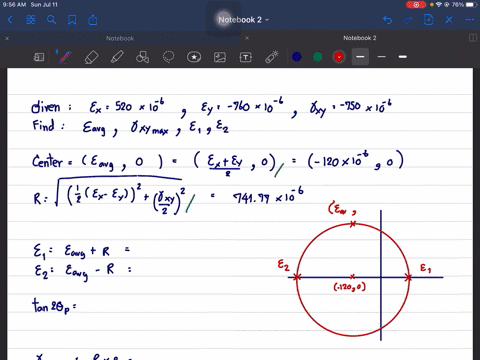Viewport: 480px width, 360px height.
Task: Open the Elements sticker tool
Action: (194, 57)
